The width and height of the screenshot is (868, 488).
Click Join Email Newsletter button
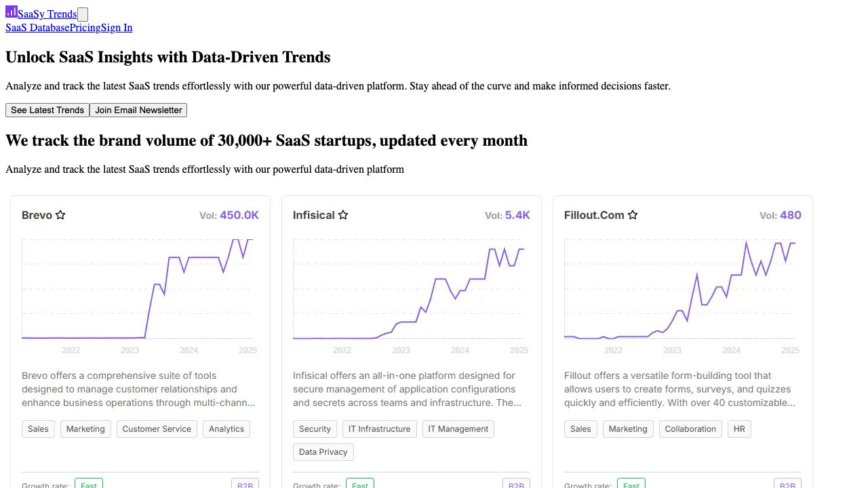coord(138,110)
